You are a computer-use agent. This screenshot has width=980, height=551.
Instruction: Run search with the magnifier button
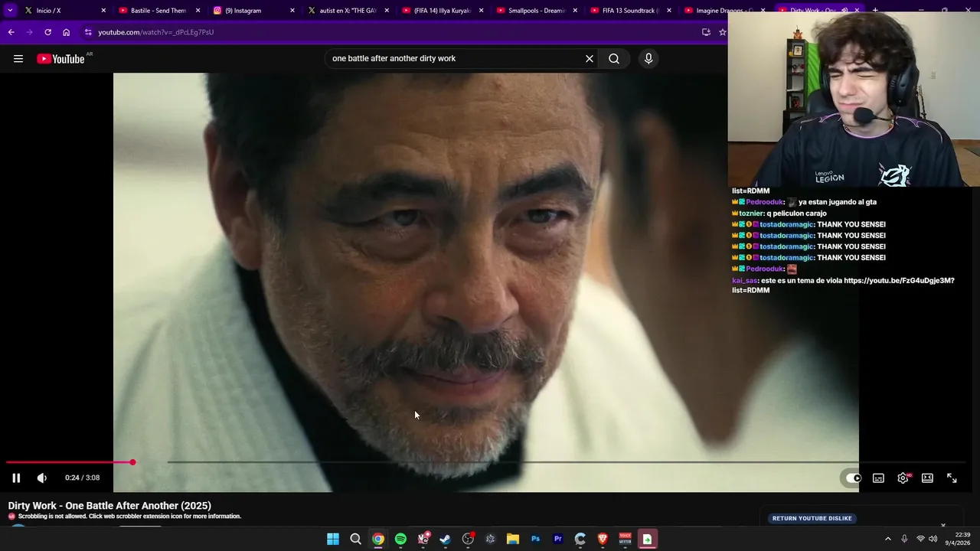pyautogui.click(x=614, y=59)
